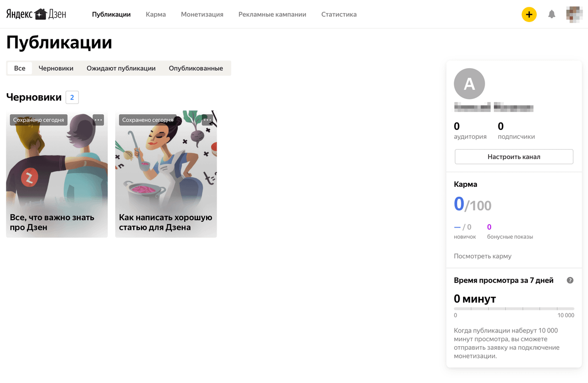Switch to the Статистика section
This screenshot has height=383, width=588.
(x=339, y=14)
